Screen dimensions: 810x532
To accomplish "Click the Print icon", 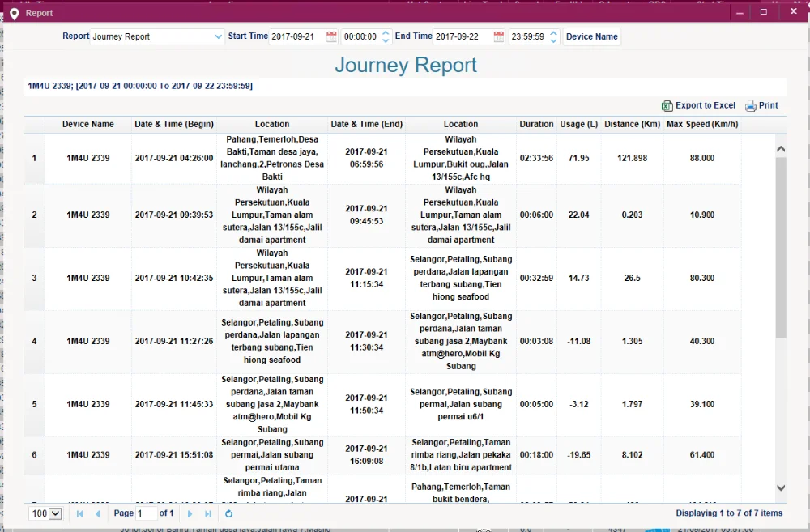I will pos(751,106).
